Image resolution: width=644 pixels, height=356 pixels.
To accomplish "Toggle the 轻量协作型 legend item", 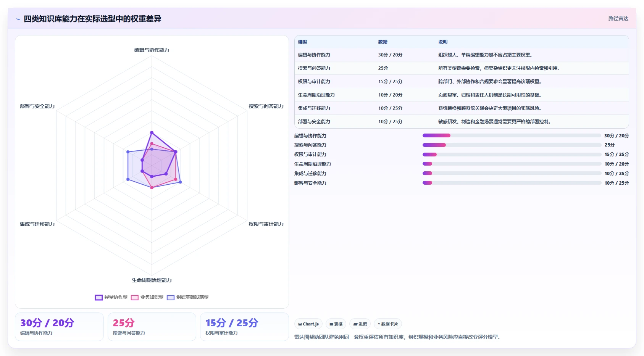I will point(111,297).
